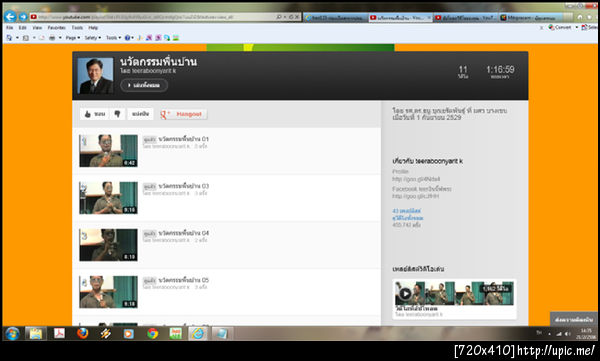Click the YouTube favicon in address bar
This screenshot has height=361, width=600.
(x=34, y=17)
